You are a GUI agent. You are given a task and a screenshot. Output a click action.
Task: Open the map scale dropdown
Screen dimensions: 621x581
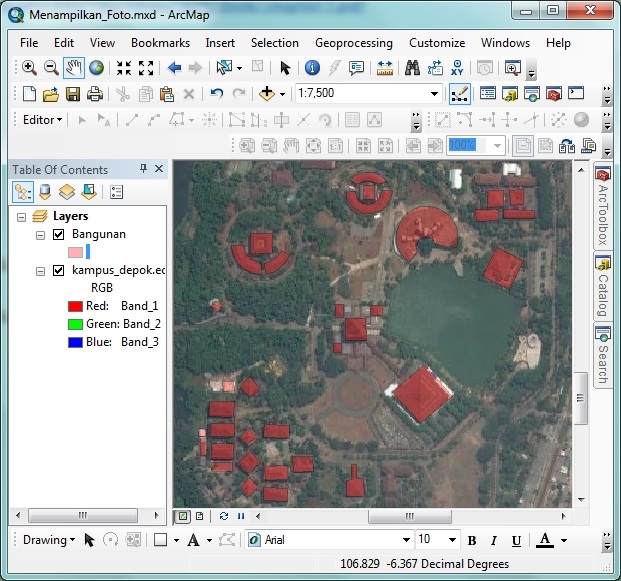pos(434,94)
